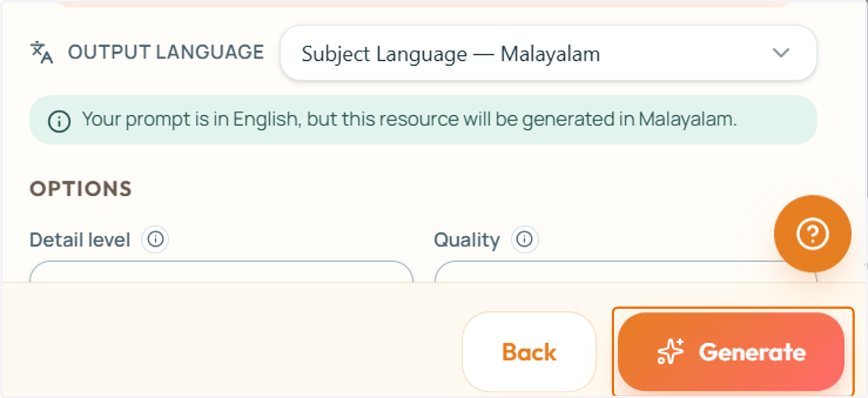Click the pink banner strip at the top
This screenshot has width=868, height=398.
[423, 4]
